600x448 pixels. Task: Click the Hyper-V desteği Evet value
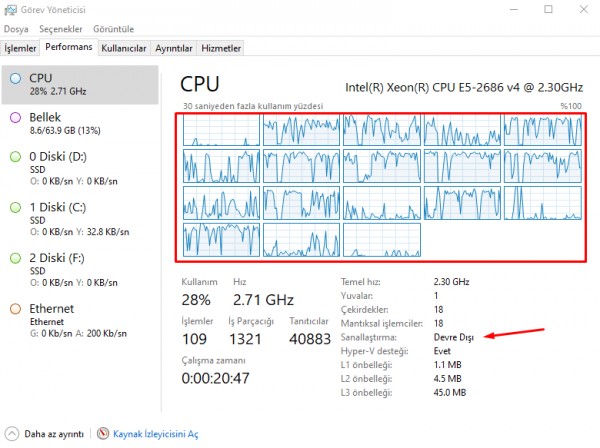442,351
